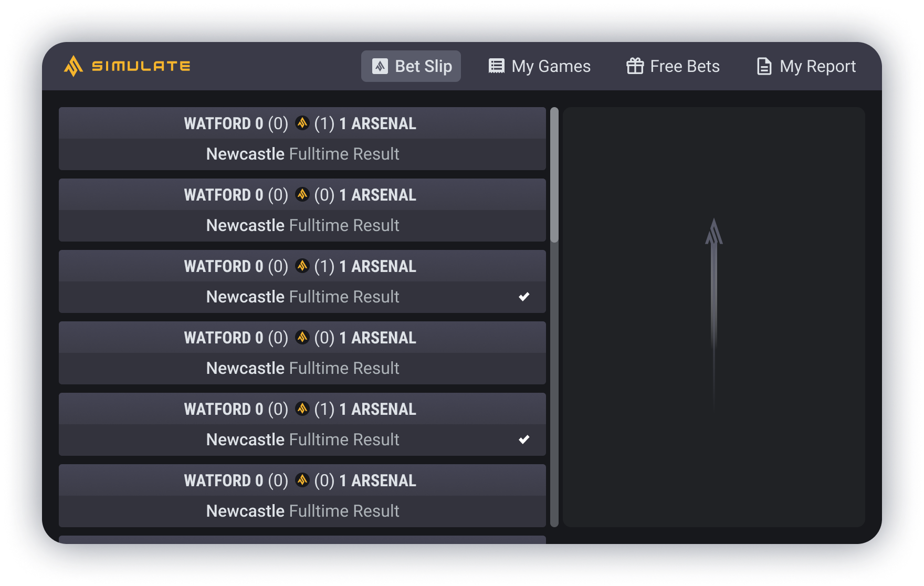Toggle checkmark on third Newcastle Fulltime Result
Screen dimensions: 924x586
524,297
